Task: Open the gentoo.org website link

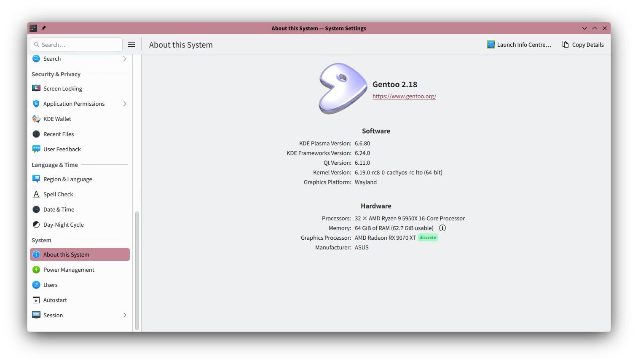Action: click(404, 96)
